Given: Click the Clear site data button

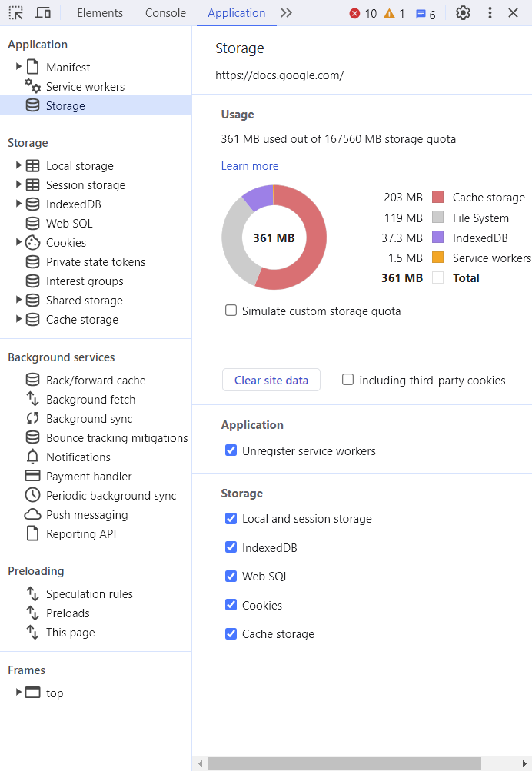Looking at the screenshot, I should pos(271,380).
